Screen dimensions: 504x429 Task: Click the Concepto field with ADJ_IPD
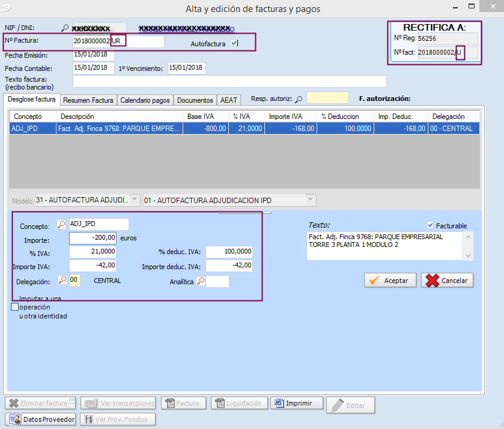pos(99,224)
